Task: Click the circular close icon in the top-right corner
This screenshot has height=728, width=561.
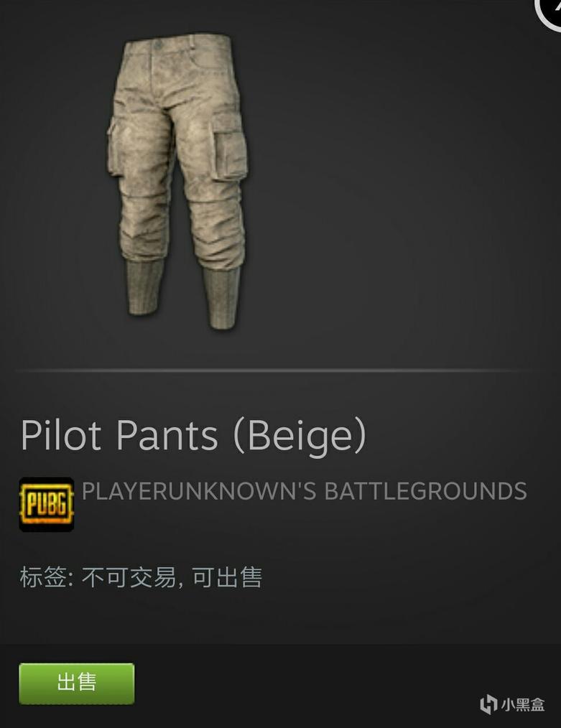Action: (551, 9)
